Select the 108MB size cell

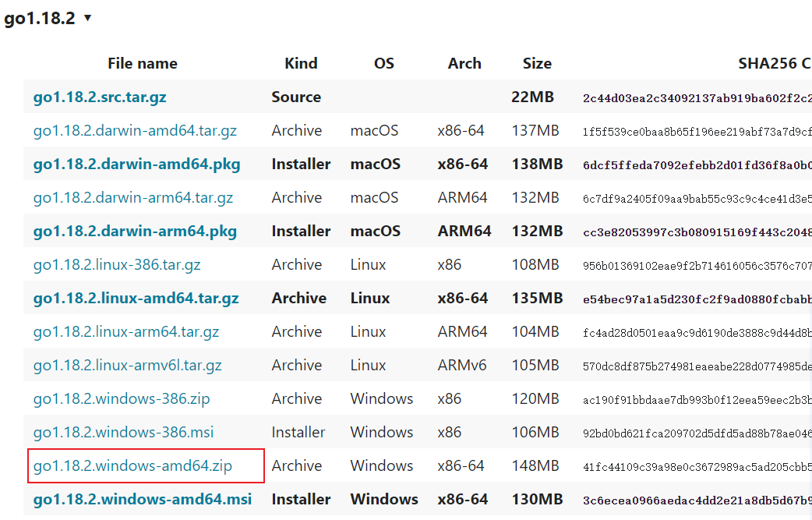[535, 264]
